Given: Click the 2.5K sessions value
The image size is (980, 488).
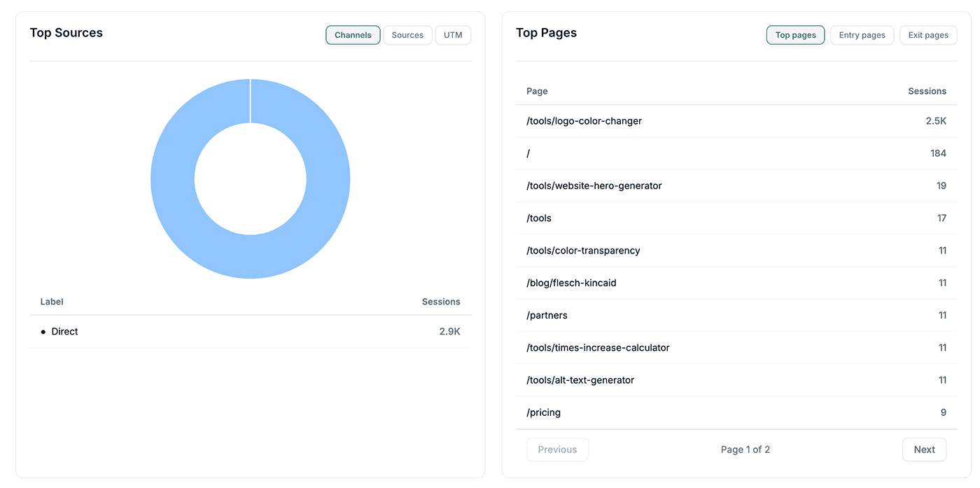Looking at the screenshot, I should pyautogui.click(x=936, y=121).
